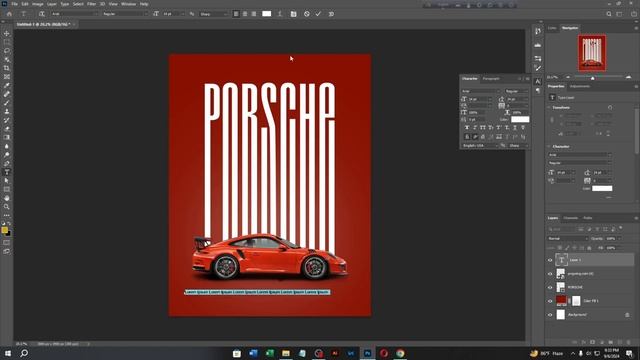Click Windows Start button on taskbar

(8, 353)
